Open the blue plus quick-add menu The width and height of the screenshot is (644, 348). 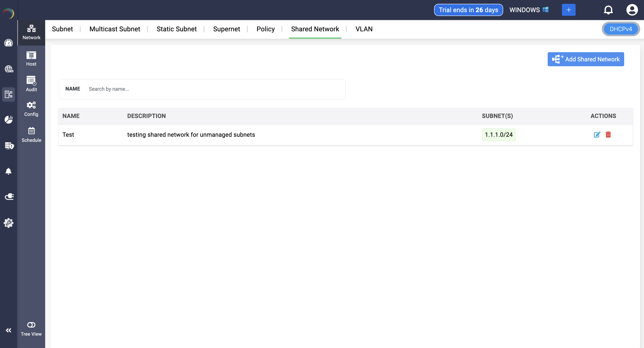point(569,10)
